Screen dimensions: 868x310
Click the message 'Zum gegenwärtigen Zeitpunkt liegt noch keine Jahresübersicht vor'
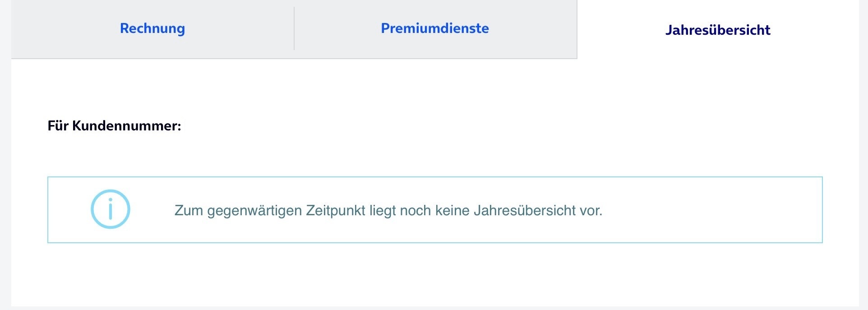click(x=388, y=210)
